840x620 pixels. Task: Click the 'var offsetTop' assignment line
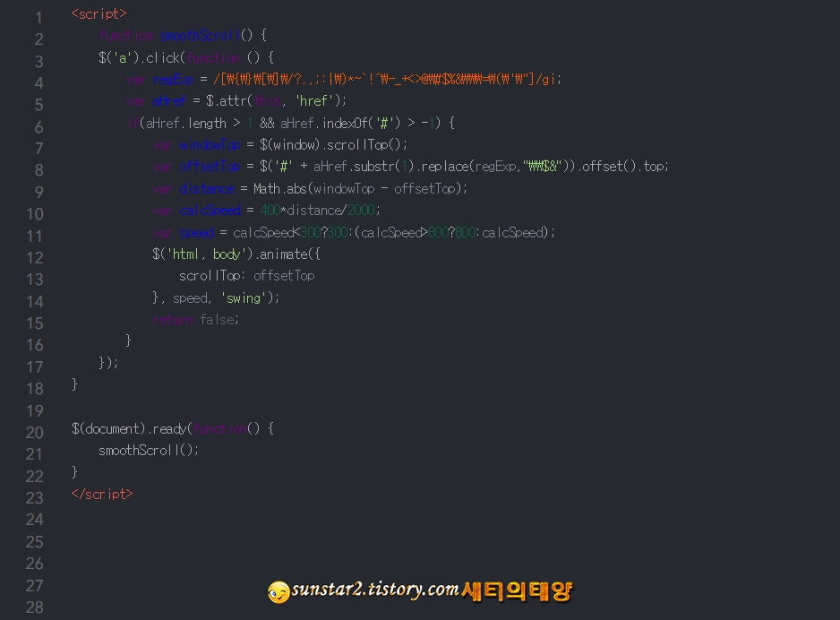coord(410,167)
